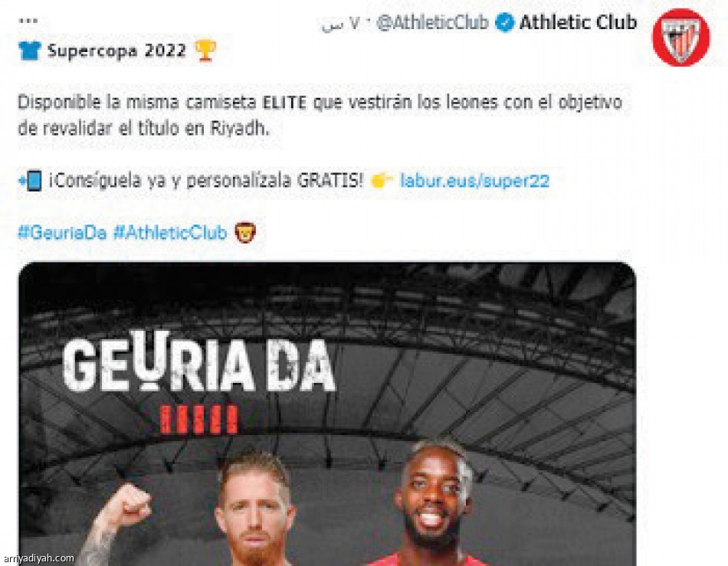Click the phone with arrow emoji
The height and width of the screenshot is (566, 728).
click(30, 181)
